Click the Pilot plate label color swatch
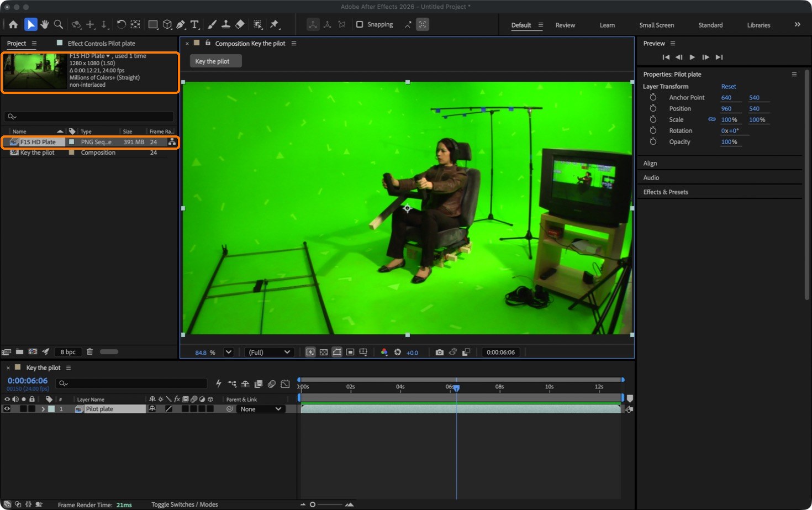Image resolution: width=812 pixels, height=510 pixels. click(x=51, y=409)
